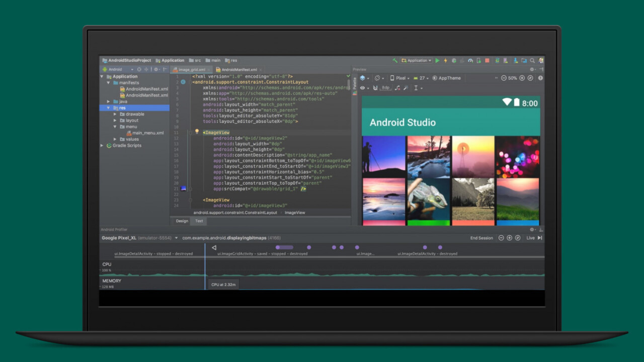Click the Make Project hammer icon

click(x=395, y=60)
